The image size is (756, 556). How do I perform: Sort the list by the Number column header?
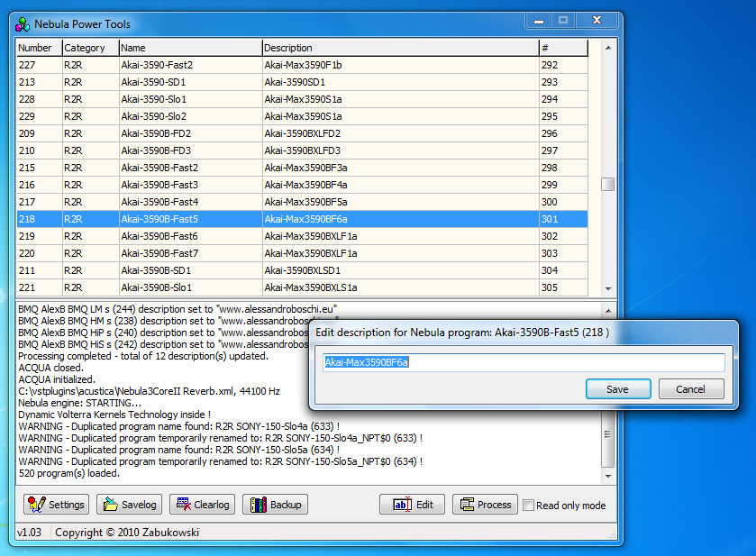pos(39,48)
